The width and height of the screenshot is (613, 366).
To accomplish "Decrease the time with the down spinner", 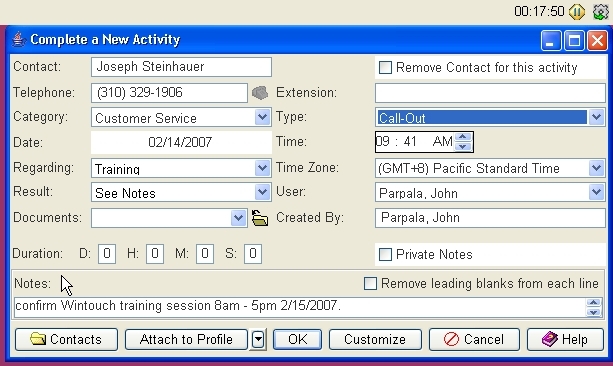I will (463, 147).
